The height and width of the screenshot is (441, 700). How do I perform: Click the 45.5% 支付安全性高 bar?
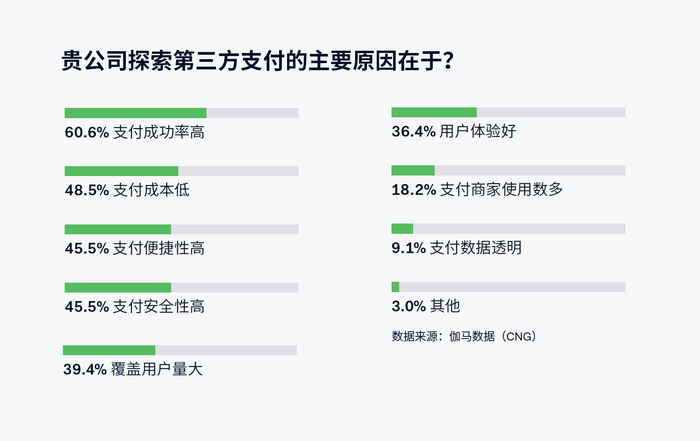pyautogui.click(x=181, y=287)
